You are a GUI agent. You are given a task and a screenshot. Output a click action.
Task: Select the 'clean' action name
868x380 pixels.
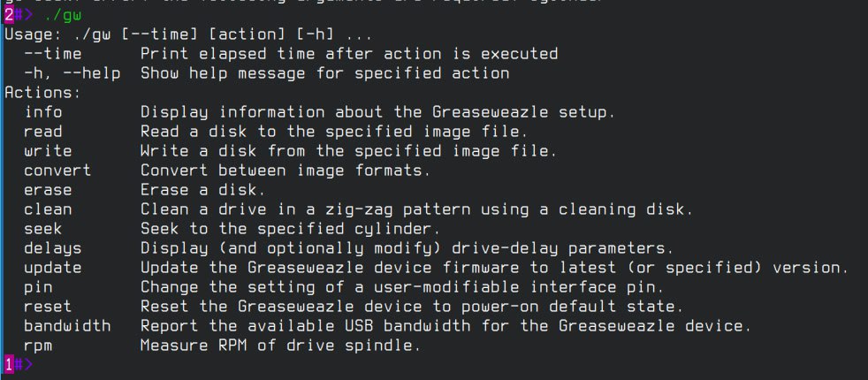48,209
